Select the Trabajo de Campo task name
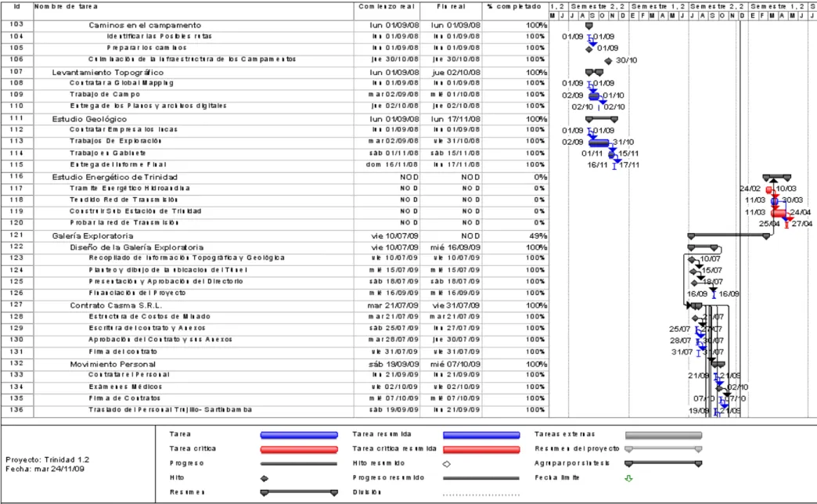The image size is (817, 504). click(x=105, y=95)
